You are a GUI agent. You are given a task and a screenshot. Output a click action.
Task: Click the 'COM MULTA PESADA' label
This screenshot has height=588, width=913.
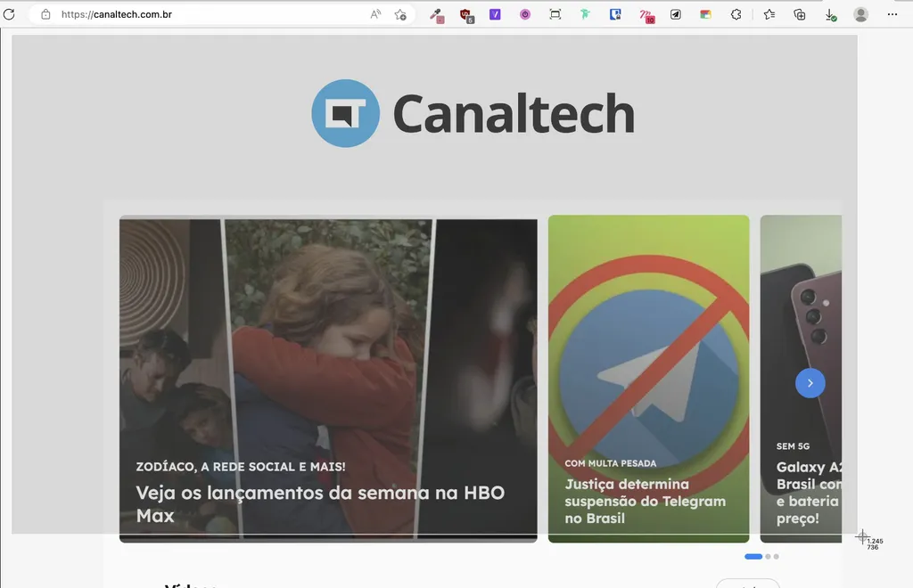(610, 463)
